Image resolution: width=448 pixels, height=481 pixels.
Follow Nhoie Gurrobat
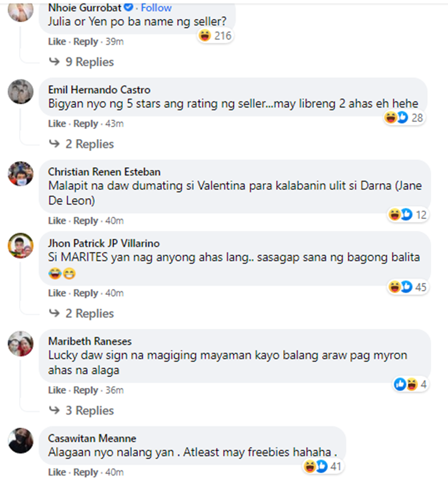pyautogui.click(x=156, y=7)
